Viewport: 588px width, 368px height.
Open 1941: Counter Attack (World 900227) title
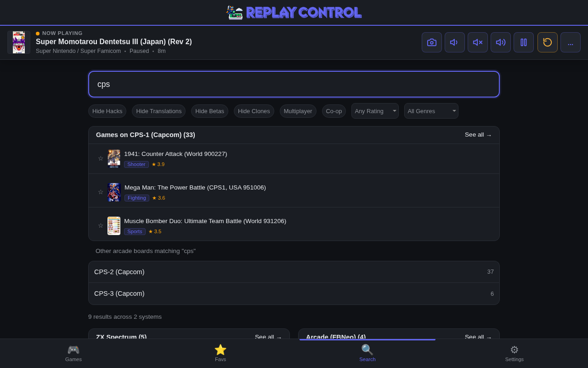(175, 154)
